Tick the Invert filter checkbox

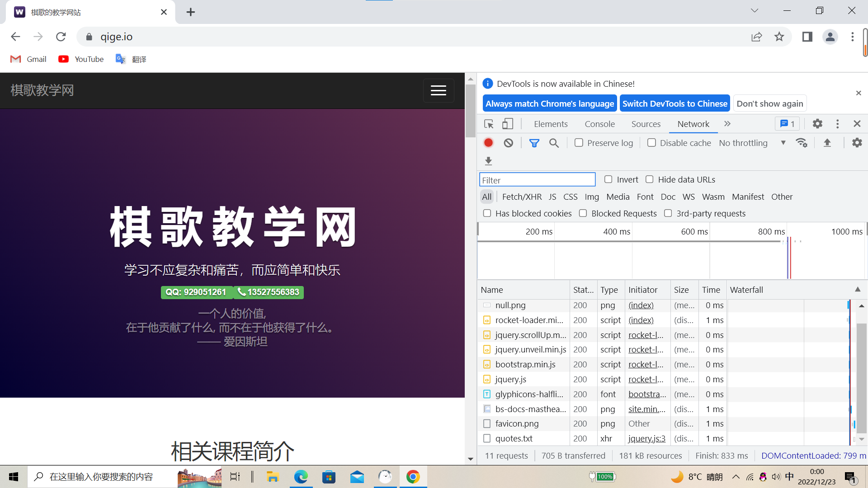pos(609,179)
